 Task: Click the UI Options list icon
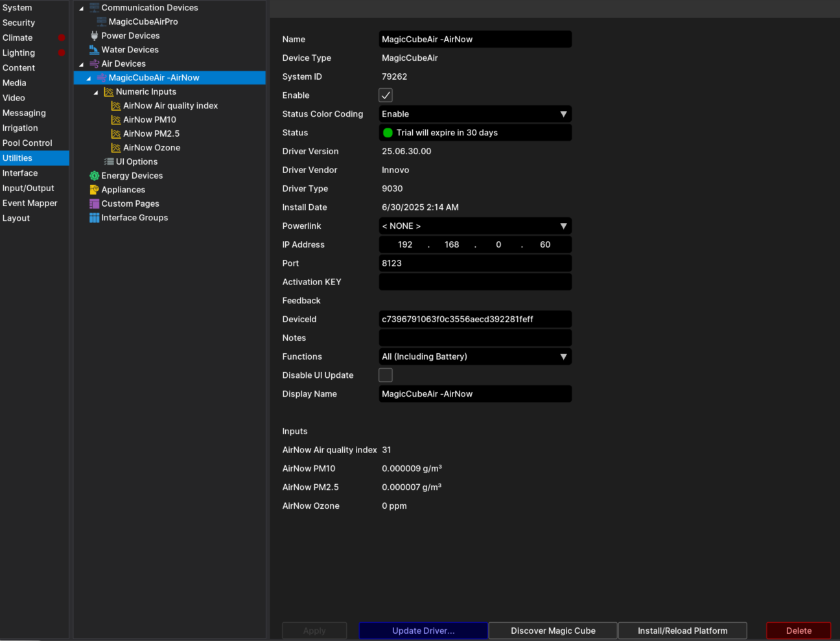pos(109,162)
